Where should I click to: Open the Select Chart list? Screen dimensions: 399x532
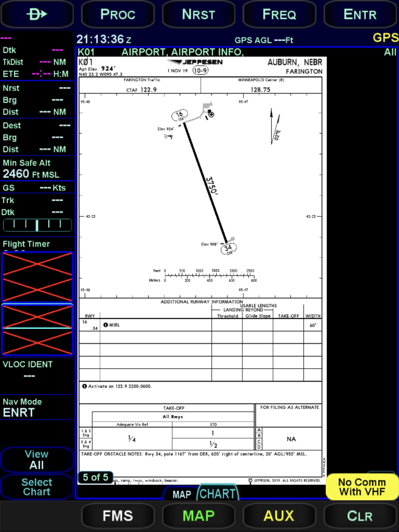pyautogui.click(x=37, y=487)
